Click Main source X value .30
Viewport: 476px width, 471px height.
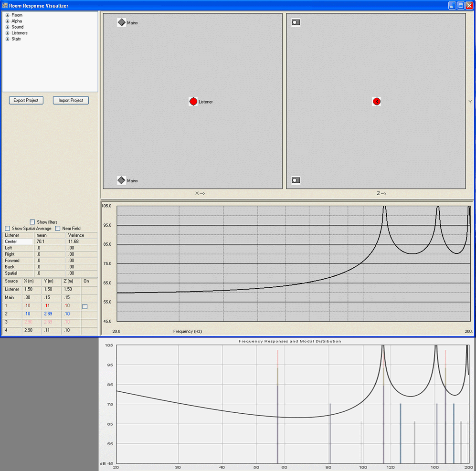tap(27, 297)
